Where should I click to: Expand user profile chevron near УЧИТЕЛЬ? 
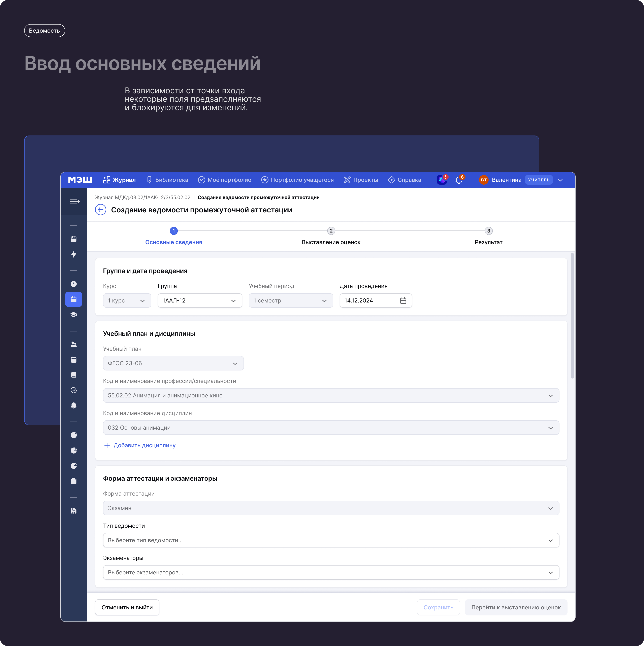click(x=560, y=180)
